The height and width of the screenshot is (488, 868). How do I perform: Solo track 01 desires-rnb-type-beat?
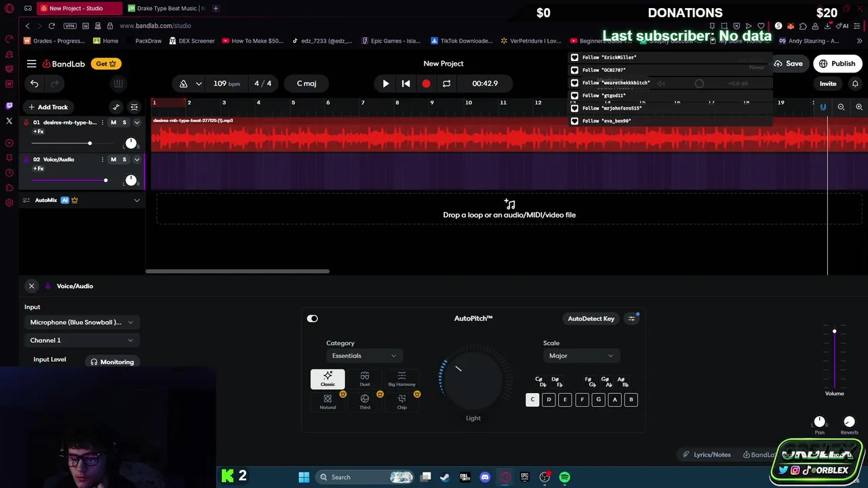(x=124, y=123)
